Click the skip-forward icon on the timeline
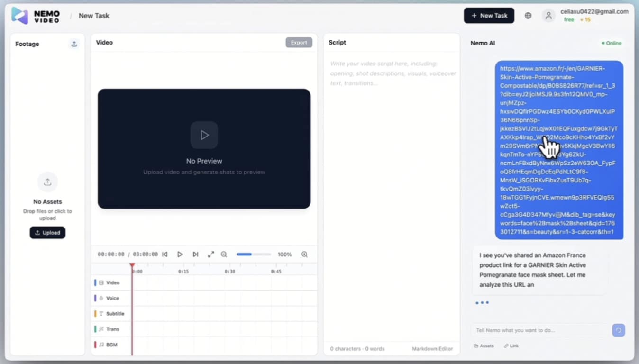The image size is (639, 364). point(195,254)
